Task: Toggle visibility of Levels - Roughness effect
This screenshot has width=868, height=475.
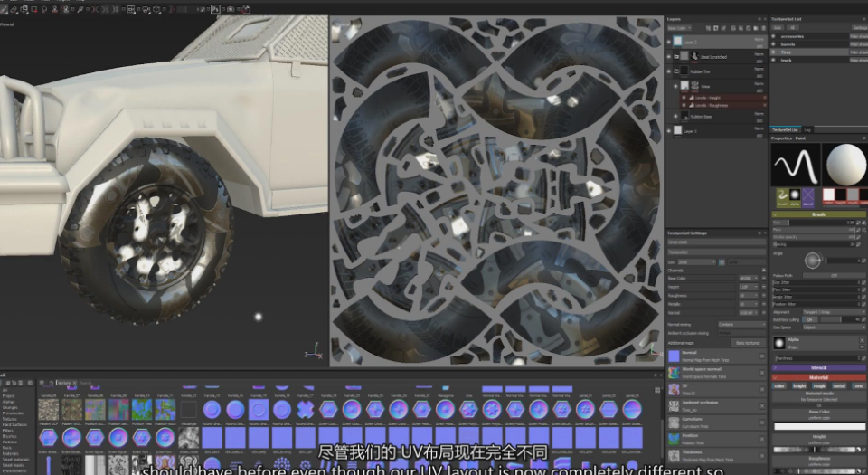Action: point(684,105)
